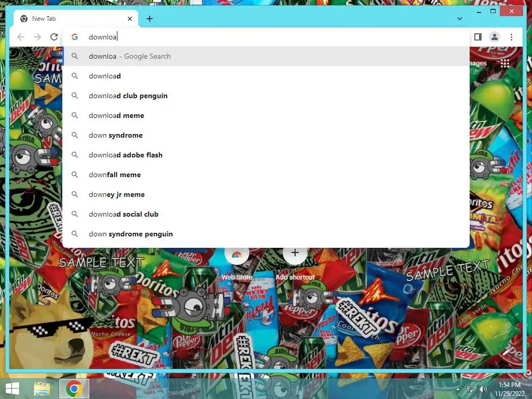Open a new tab with plus button
Image resolution: width=532 pixels, height=399 pixels.
[x=150, y=19]
